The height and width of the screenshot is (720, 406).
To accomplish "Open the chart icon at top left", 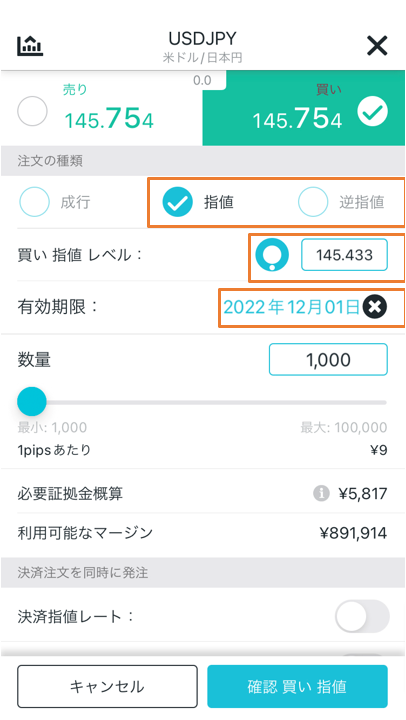I will point(30,45).
